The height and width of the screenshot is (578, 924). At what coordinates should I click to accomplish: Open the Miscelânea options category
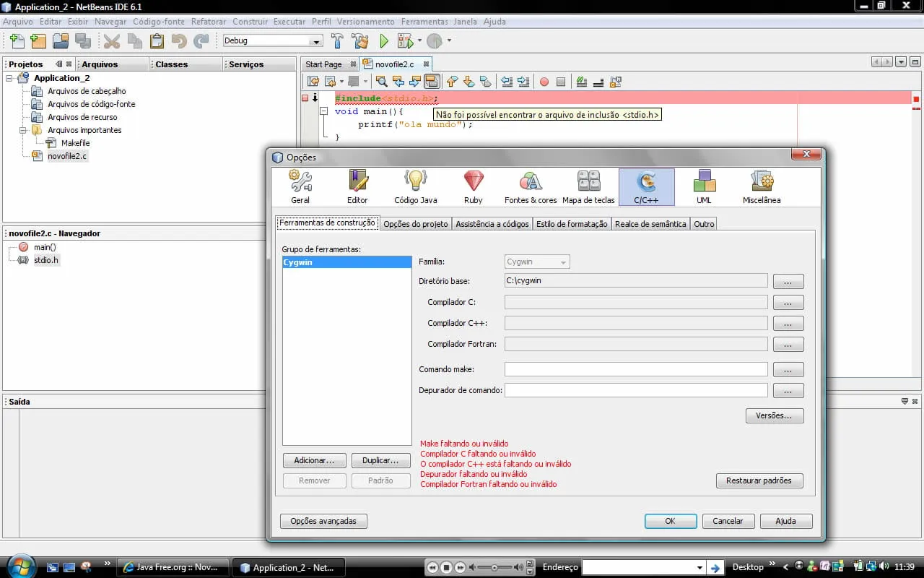point(762,187)
